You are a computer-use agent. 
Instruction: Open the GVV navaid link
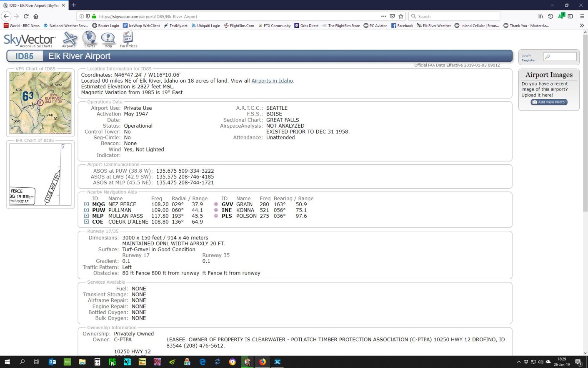(228, 204)
